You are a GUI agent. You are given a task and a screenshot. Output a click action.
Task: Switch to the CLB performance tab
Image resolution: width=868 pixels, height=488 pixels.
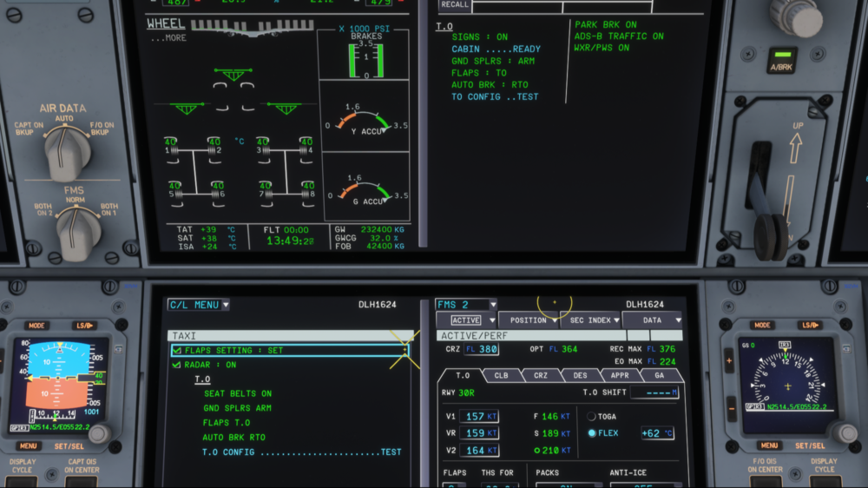(501, 376)
